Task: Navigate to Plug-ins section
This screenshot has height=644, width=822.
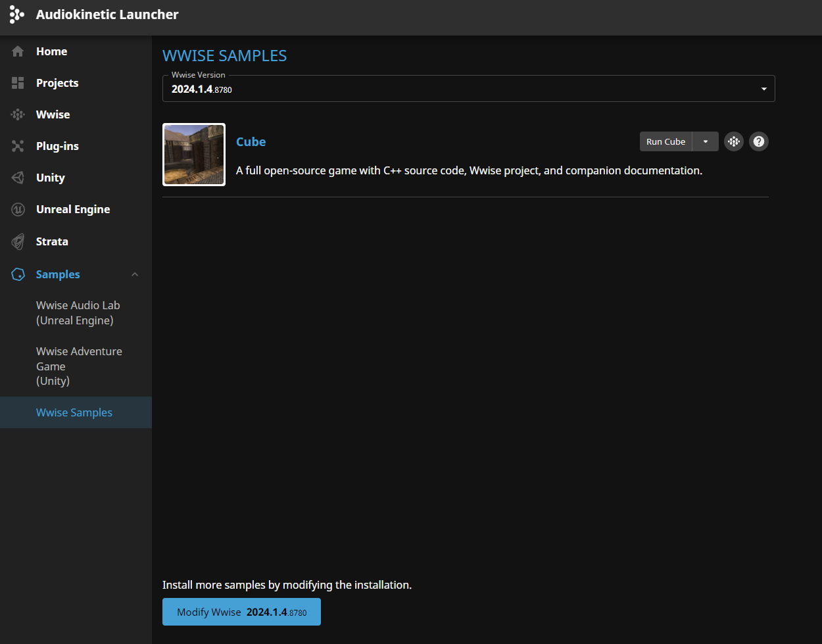Action: point(57,146)
